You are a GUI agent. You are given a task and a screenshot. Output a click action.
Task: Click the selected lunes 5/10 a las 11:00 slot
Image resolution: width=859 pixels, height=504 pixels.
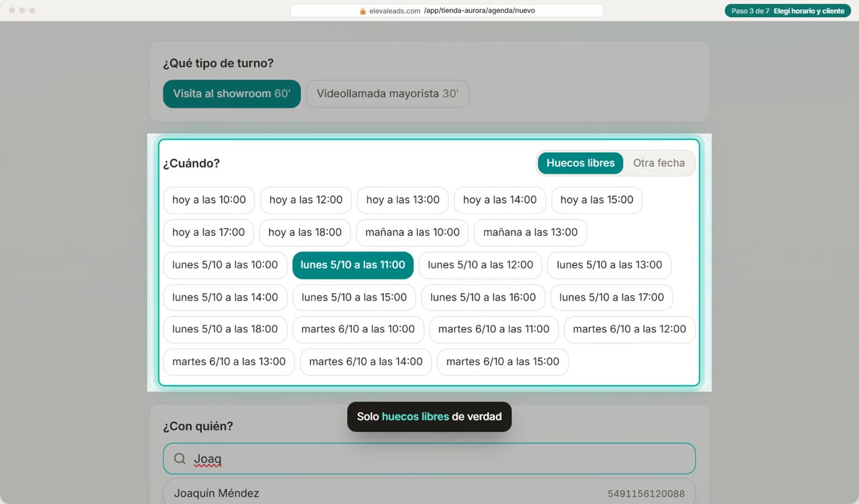(353, 265)
